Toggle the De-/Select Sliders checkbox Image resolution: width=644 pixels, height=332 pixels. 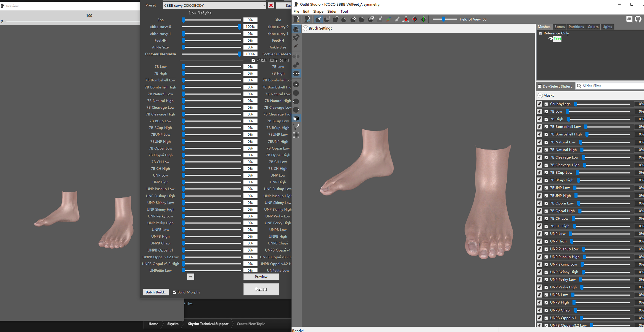click(x=540, y=86)
